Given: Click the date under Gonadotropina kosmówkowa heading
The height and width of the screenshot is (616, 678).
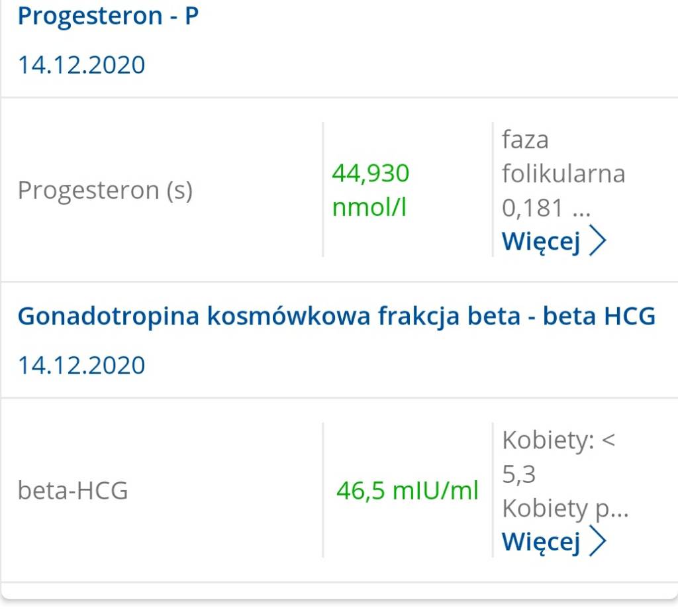Looking at the screenshot, I should pyautogui.click(x=81, y=365).
